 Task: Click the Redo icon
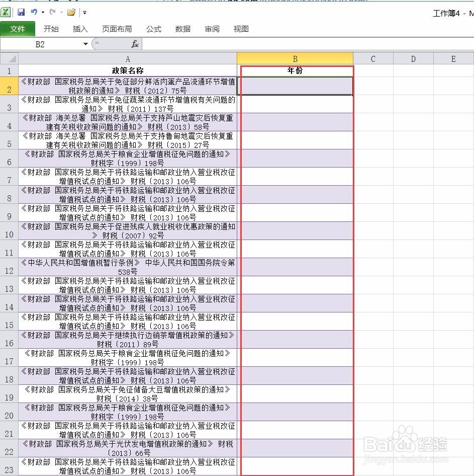coord(53,12)
